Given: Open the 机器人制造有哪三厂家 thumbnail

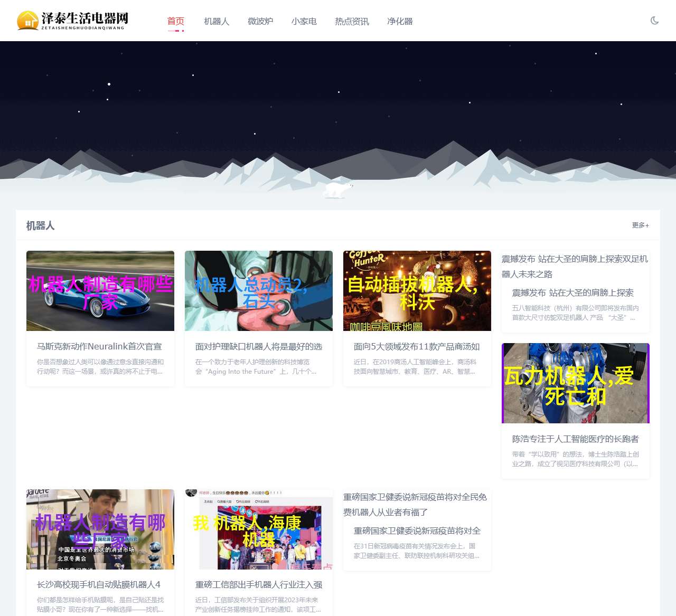Looking at the screenshot, I should pos(100,529).
